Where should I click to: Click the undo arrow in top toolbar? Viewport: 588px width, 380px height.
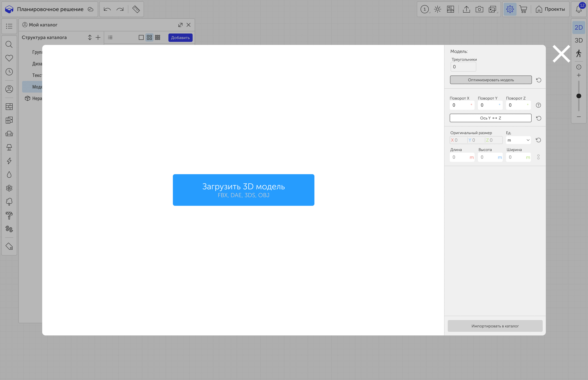107,9
